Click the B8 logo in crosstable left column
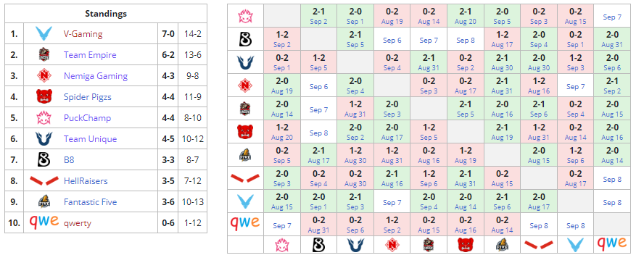This screenshot has width=644, height=263. pyautogui.click(x=245, y=39)
